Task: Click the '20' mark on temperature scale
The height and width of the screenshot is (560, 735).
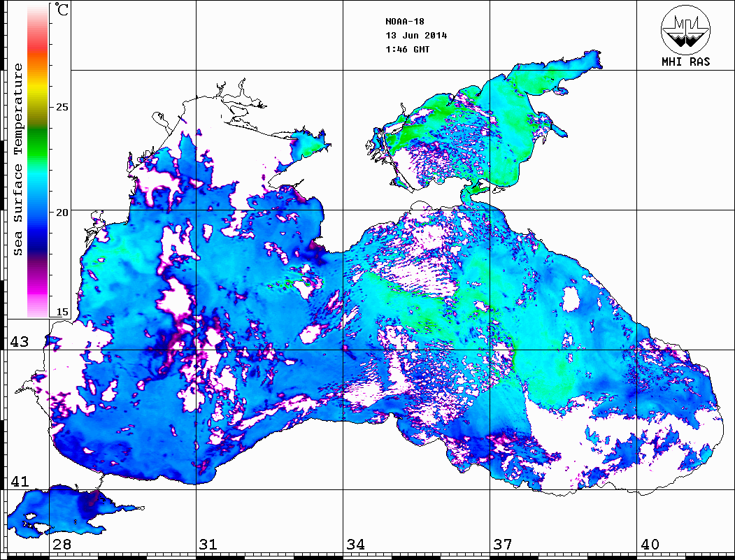Action: pos(62,213)
